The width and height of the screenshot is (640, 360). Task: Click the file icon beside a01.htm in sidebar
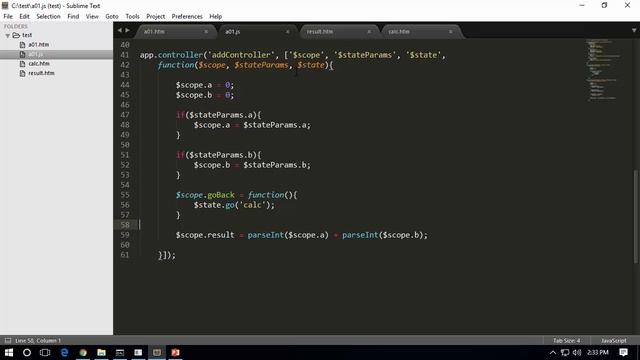22,44
